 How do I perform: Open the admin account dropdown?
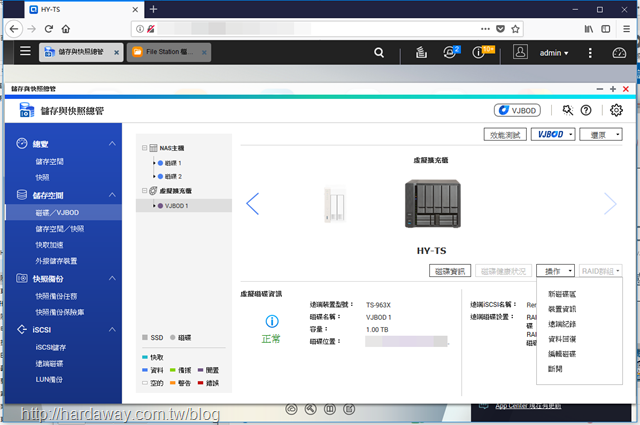tap(554, 53)
